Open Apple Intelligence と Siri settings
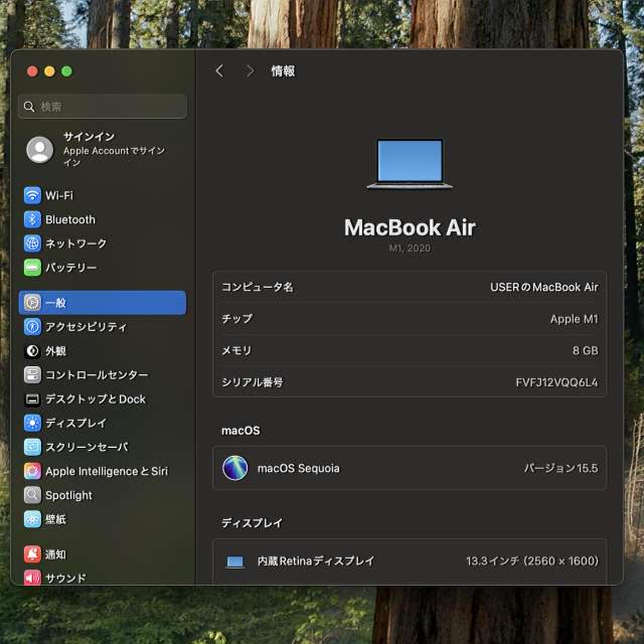The width and height of the screenshot is (644, 644). (x=106, y=471)
